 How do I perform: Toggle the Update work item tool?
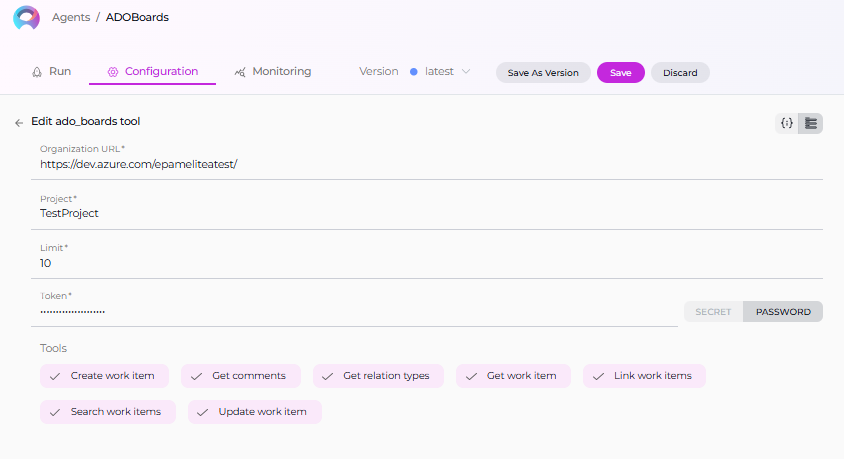tap(255, 412)
